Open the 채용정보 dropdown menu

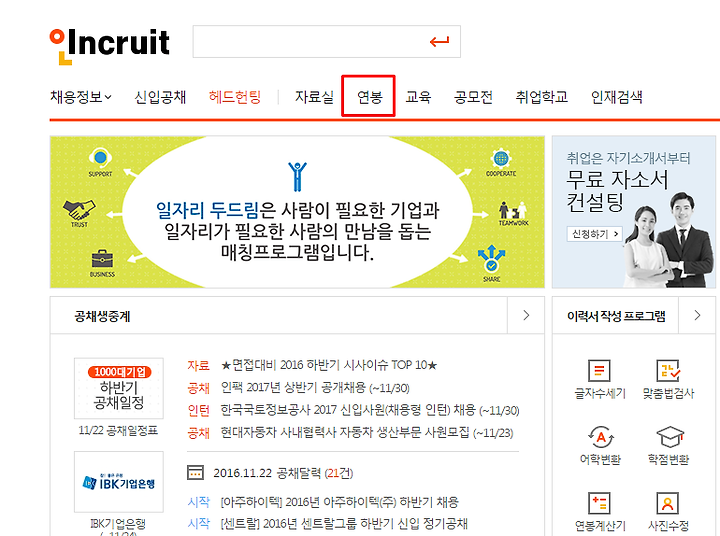pos(81,97)
